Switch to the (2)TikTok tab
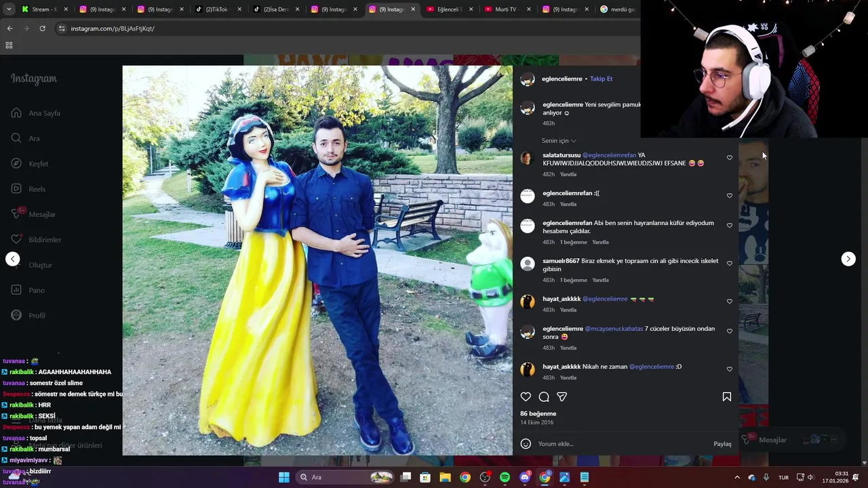The image size is (868, 488). [217, 9]
